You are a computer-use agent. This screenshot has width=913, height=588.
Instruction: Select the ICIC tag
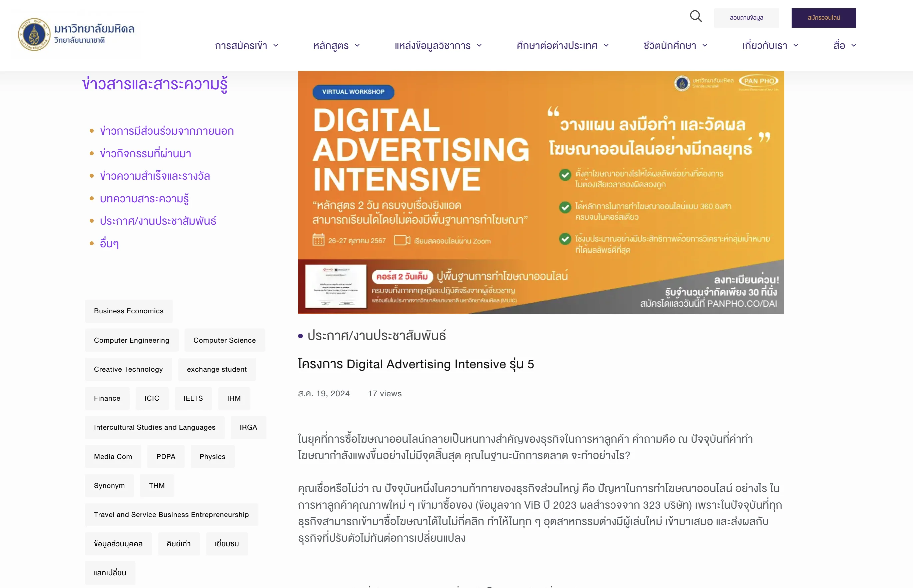tap(152, 398)
